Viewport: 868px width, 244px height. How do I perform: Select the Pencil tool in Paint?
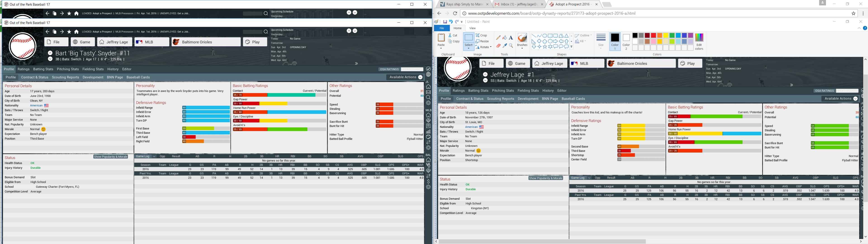click(498, 37)
